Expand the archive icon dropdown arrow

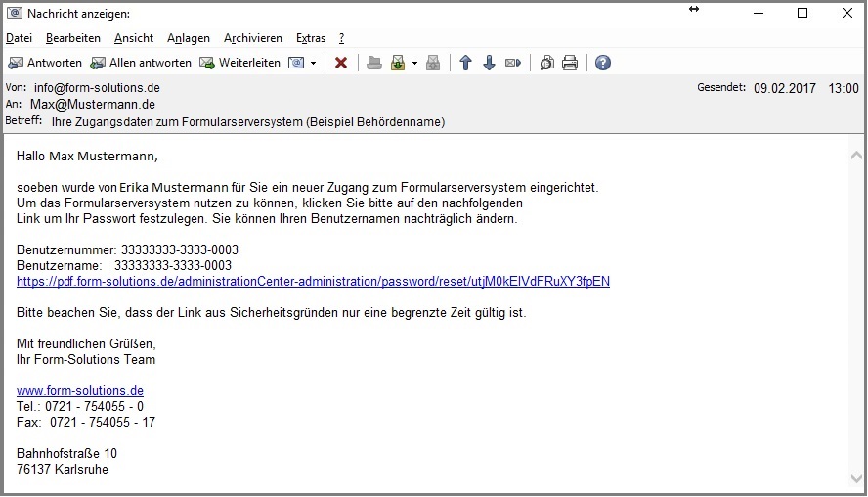[x=414, y=64]
